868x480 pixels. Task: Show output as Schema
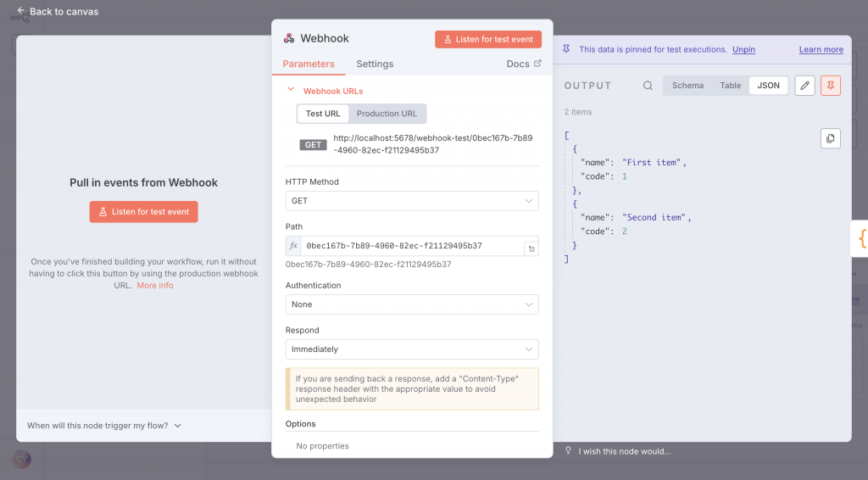[687, 86]
